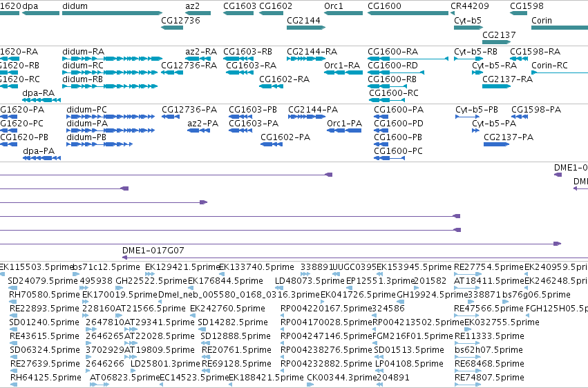
Task: Select the DME1-017G07 clone label
Action: coord(153,250)
